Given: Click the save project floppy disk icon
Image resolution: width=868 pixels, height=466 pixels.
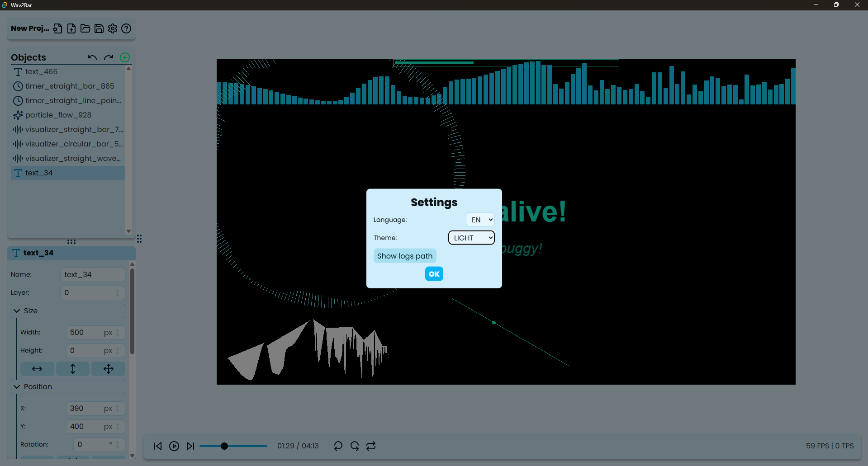Looking at the screenshot, I should coord(99,28).
